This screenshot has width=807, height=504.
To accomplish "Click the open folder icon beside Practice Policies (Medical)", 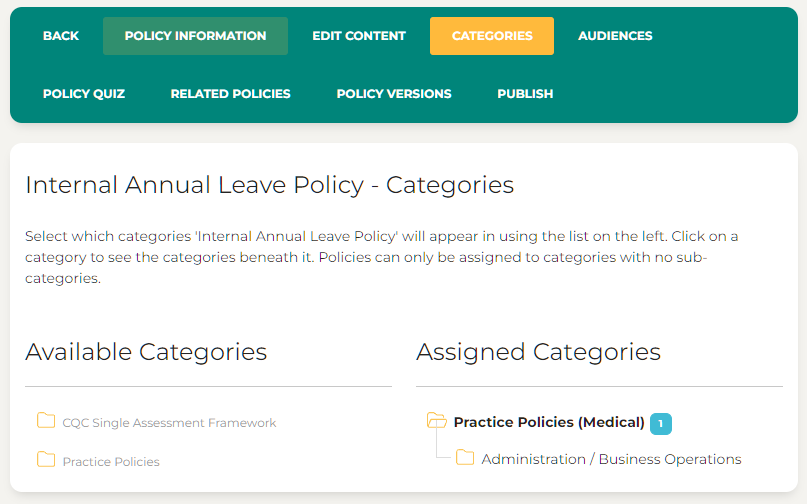I will [436, 421].
